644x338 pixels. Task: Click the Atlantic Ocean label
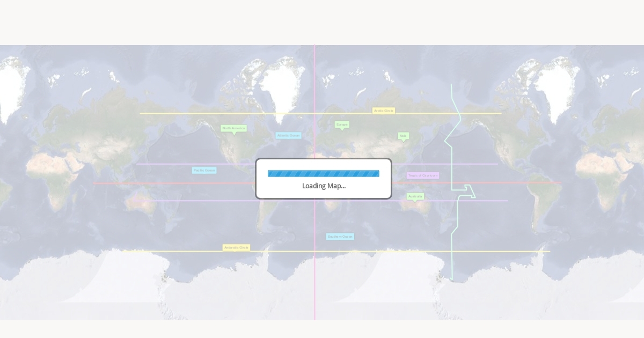(x=289, y=135)
